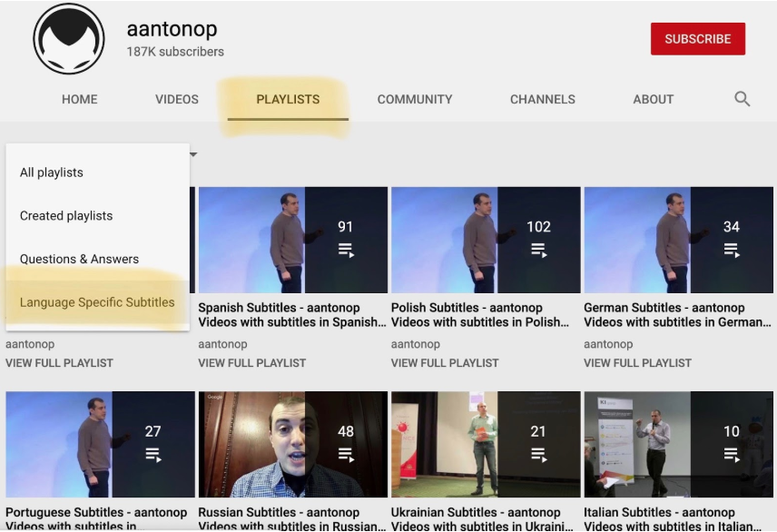View full playlist under Polish Subtitles
777x532 pixels.
point(445,363)
